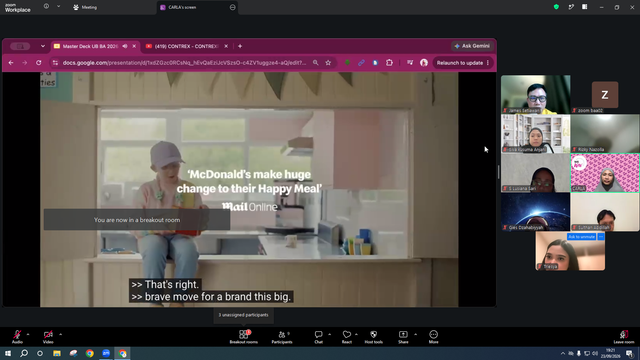Screen dimensions: 640x360
Task: Open Windows taskbar search
Action: [24, 353]
